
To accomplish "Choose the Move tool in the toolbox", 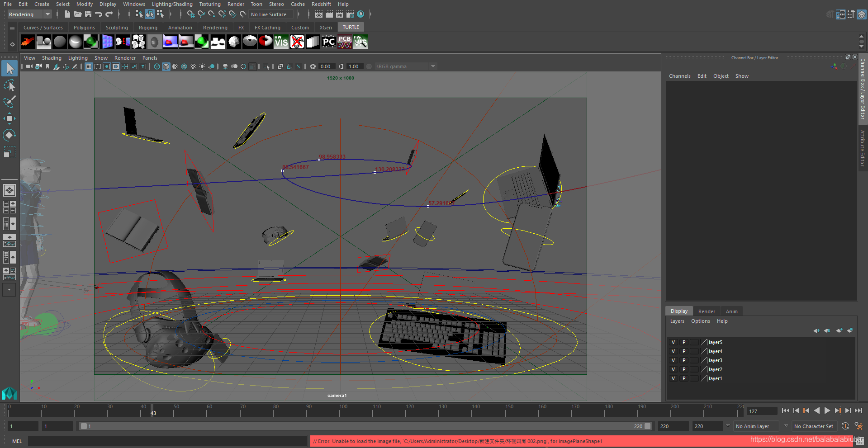I will (9, 118).
